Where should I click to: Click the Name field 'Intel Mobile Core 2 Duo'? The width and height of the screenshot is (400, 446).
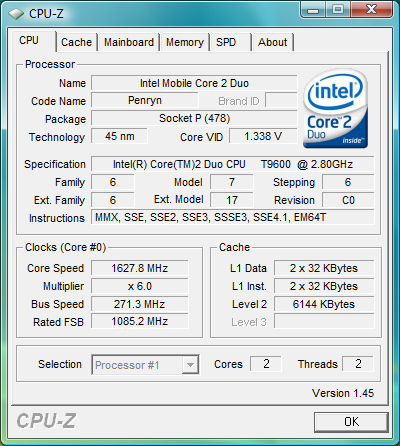[x=194, y=83]
